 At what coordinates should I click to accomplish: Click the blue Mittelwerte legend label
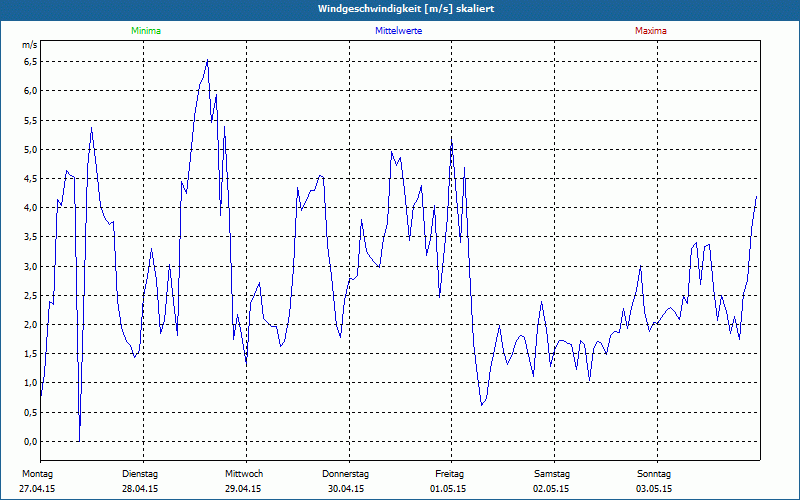[398, 31]
